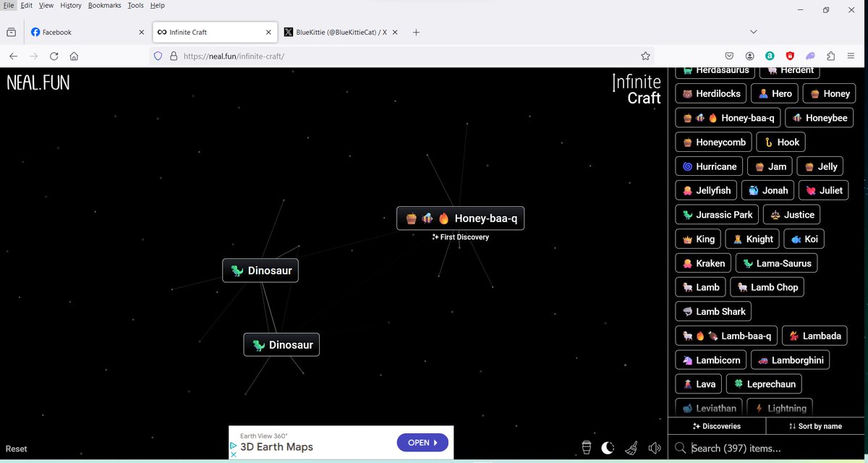Pick Hero from the sidebar
The image size is (868, 463).
(x=775, y=93)
